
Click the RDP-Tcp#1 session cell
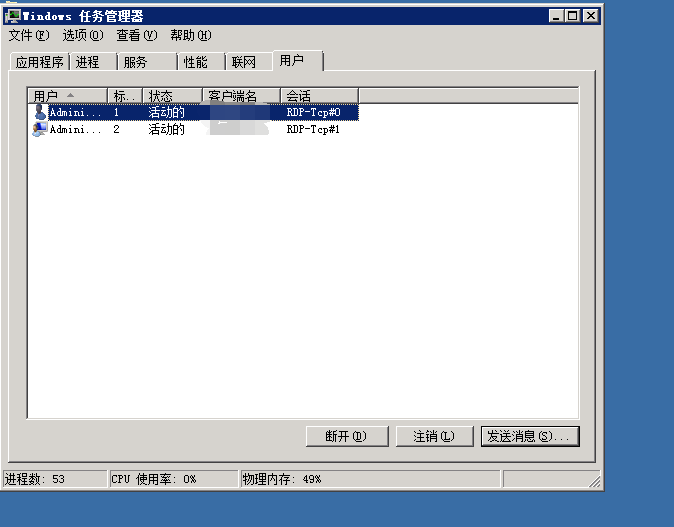(x=313, y=129)
